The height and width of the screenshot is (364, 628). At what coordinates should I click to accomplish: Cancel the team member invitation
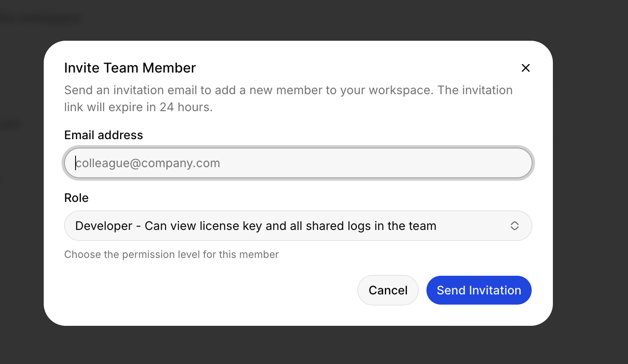[387, 290]
